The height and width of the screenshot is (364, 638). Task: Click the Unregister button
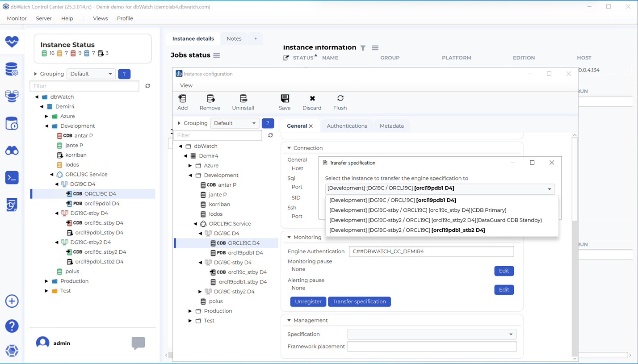(x=308, y=301)
